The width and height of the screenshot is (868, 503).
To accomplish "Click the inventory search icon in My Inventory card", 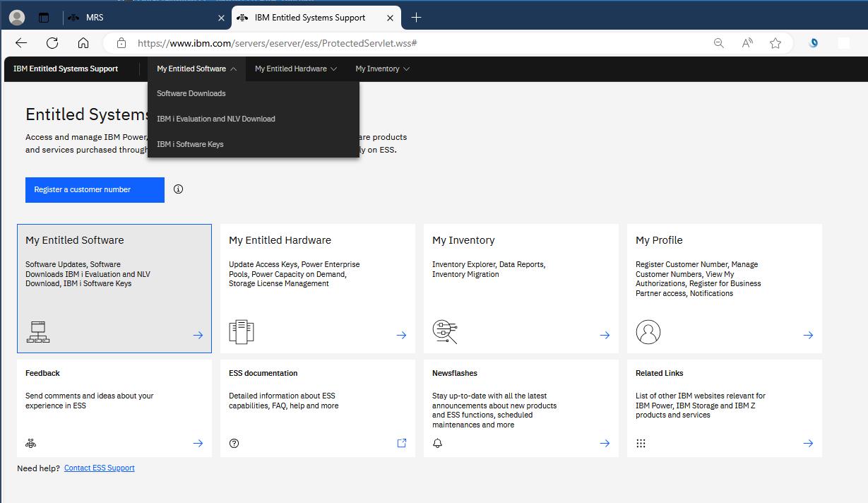I will 445,331.
